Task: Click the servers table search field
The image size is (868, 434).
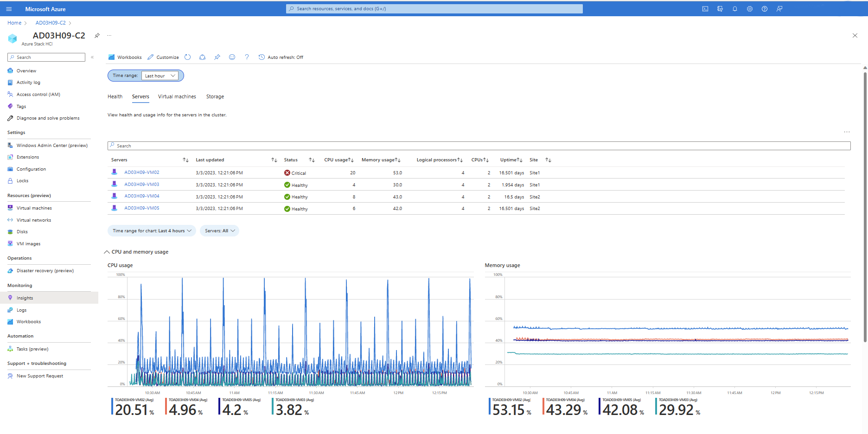Action: click(479, 146)
